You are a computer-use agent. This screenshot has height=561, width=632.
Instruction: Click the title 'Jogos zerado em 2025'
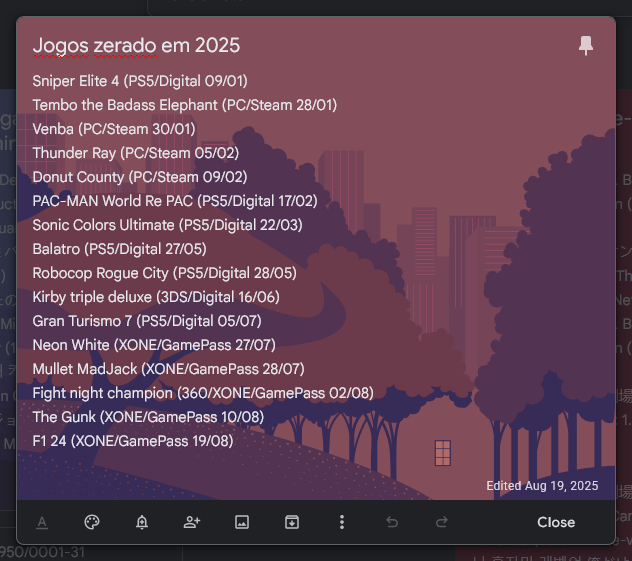click(x=136, y=46)
